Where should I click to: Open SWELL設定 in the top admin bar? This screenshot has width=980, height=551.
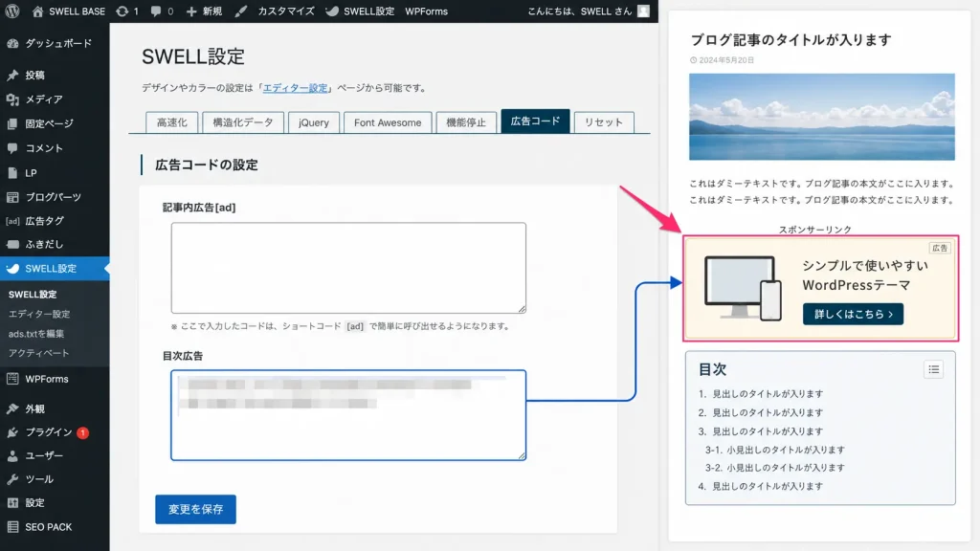[360, 11]
